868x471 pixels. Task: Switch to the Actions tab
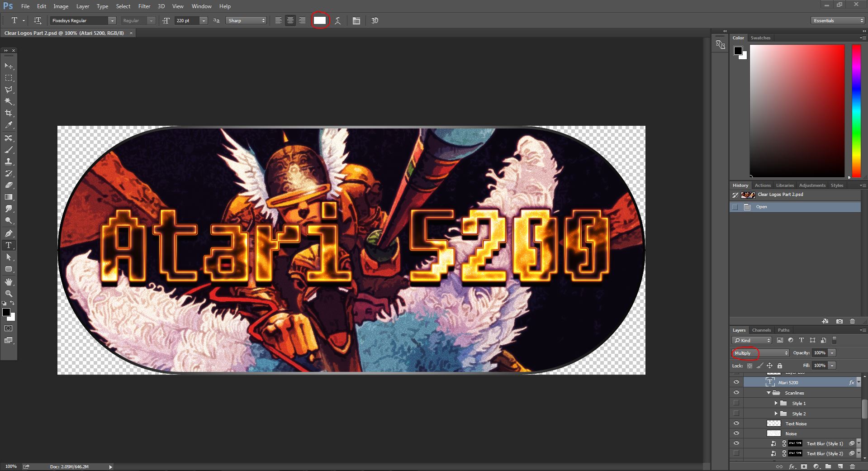pos(763,186)
